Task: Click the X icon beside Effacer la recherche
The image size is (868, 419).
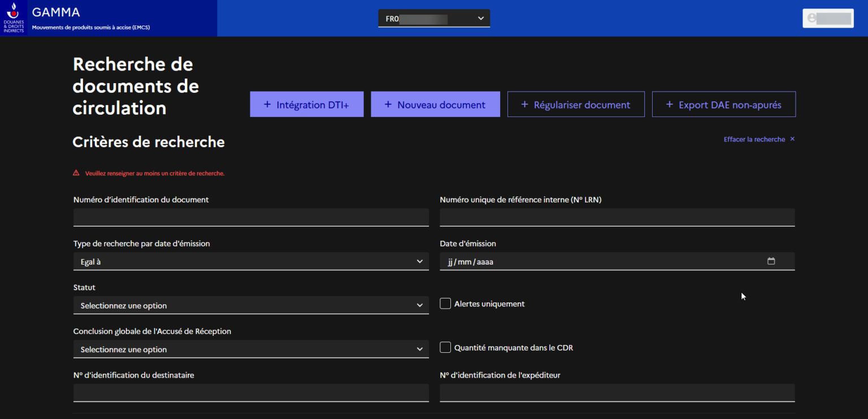Action: click(x=792, y=139)
